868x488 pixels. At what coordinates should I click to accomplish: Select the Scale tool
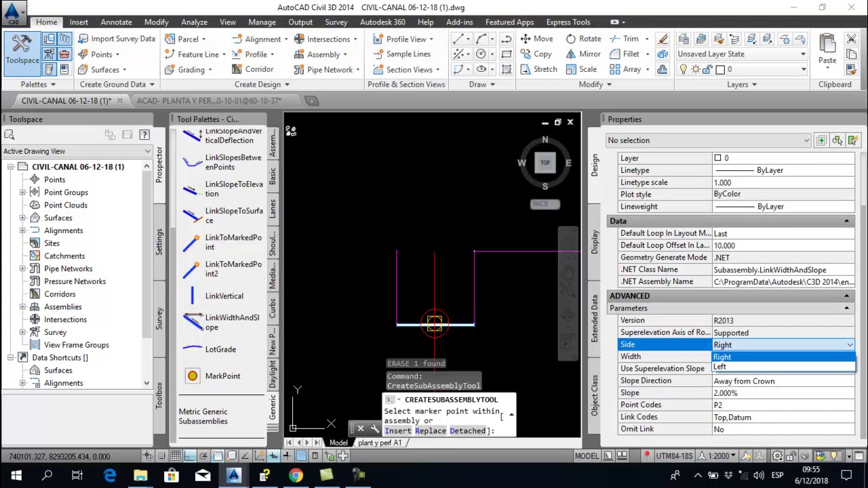581,69
